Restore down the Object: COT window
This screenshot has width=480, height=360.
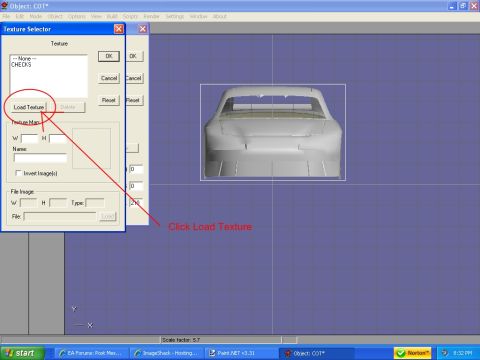pyautogui.click(x=463, y=6)
